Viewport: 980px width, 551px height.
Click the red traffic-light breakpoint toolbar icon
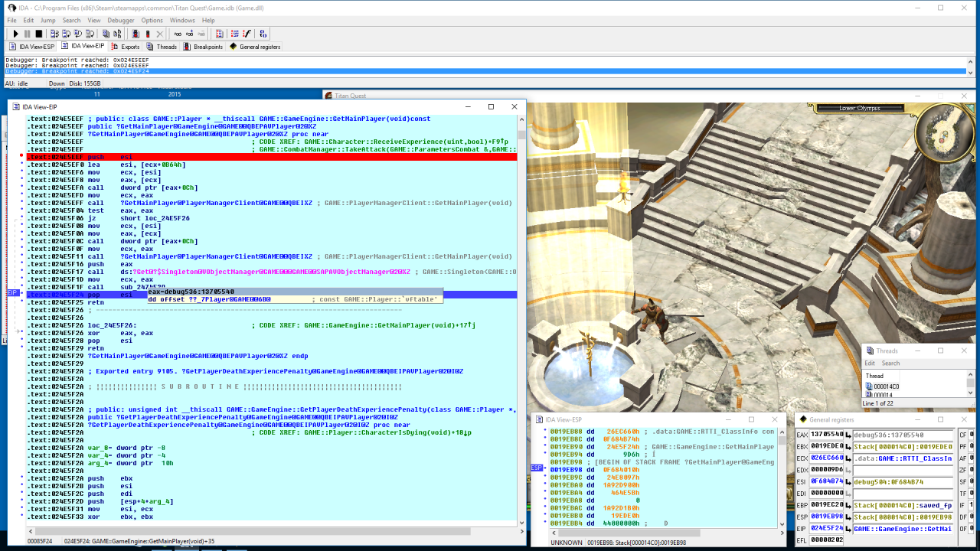pos(136,34)
